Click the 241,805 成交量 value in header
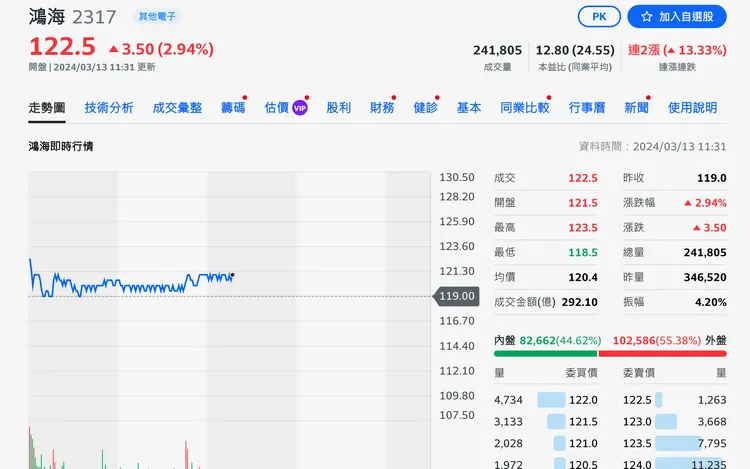Image resolution: width=750 pixels, height=469 pixels. pyautogui.click(x=497, y=50)
